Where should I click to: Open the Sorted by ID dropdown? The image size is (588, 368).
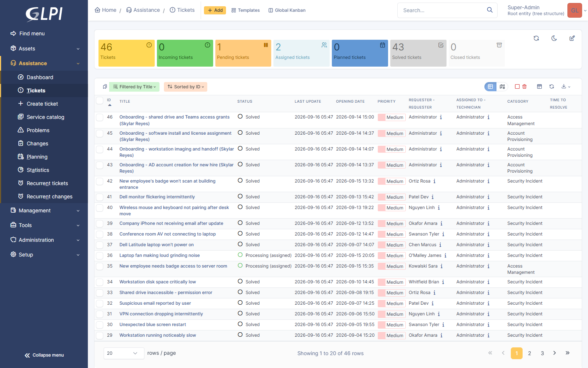coord(186,87)
